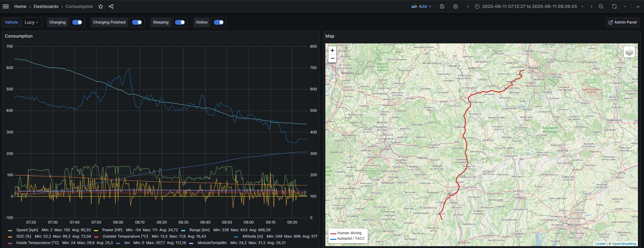Toggle the Charging Finished switch
Screen dimensions: 644x248
[x=137, y=22]
